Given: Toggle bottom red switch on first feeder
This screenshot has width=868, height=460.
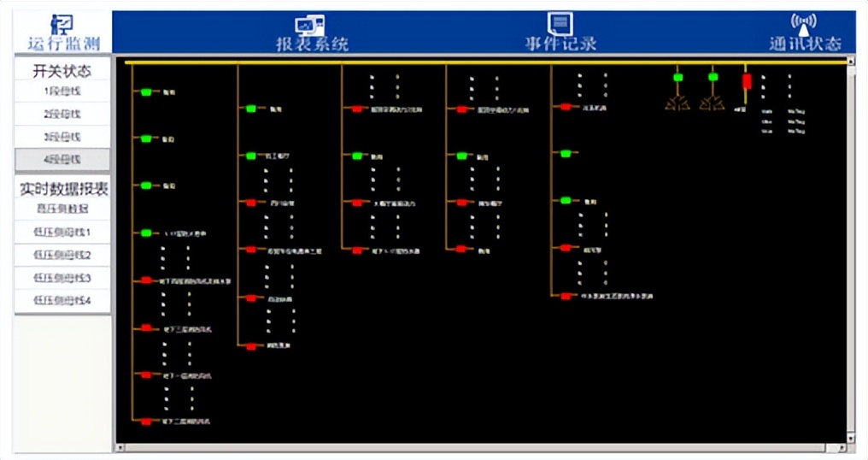Looking at the screenshot, I should 146,422.
